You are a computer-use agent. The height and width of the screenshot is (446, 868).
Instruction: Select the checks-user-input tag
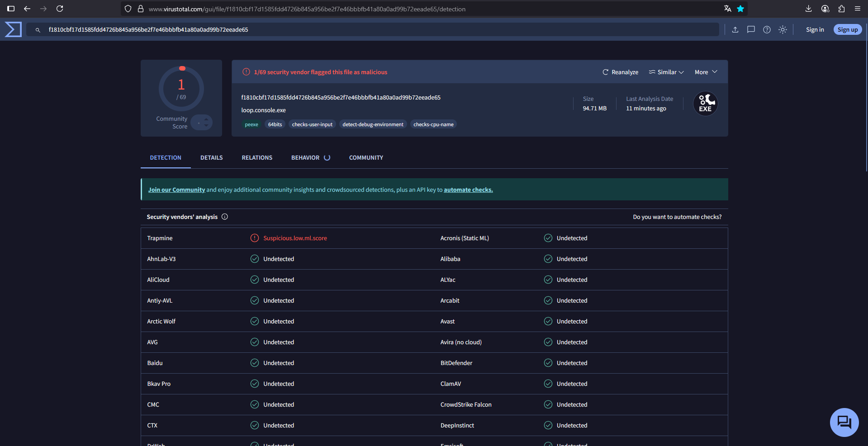(312, 124)
